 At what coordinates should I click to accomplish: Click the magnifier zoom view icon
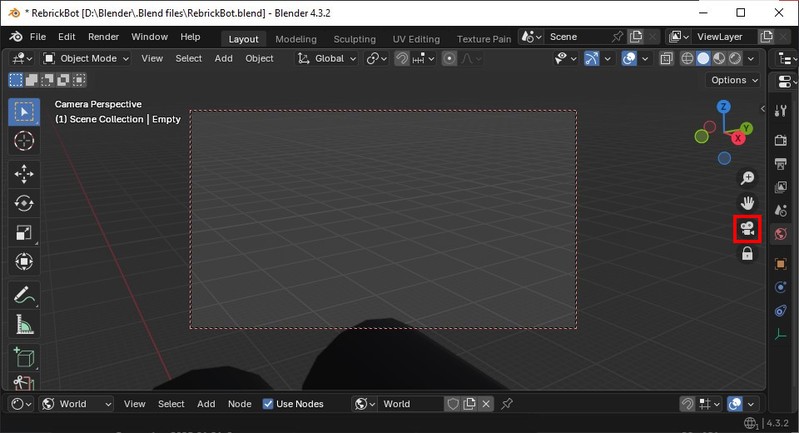click(747, 178)
